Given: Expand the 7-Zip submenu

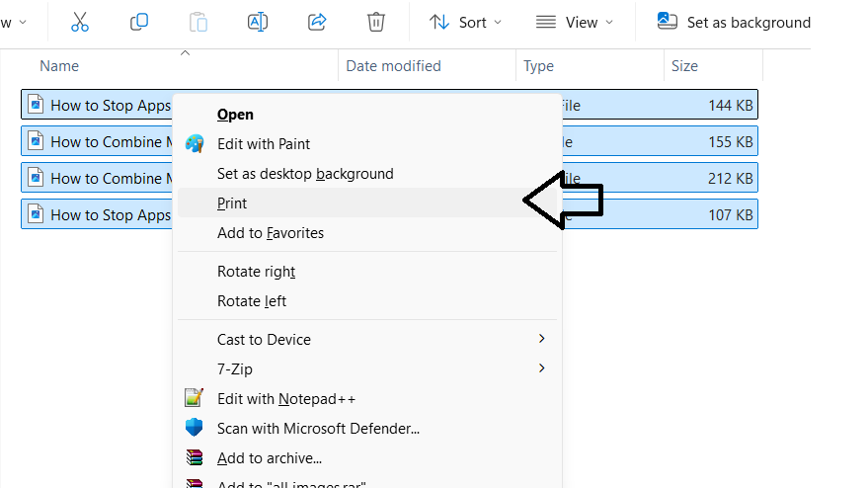Looking at the screenshot, I should tap(367, 368).
